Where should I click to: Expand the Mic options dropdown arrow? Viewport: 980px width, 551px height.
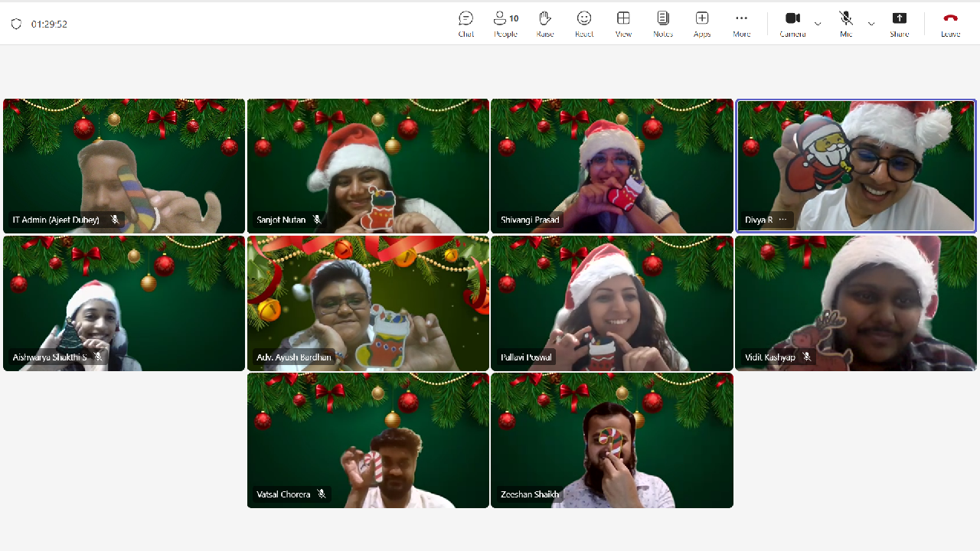(871, 24)
